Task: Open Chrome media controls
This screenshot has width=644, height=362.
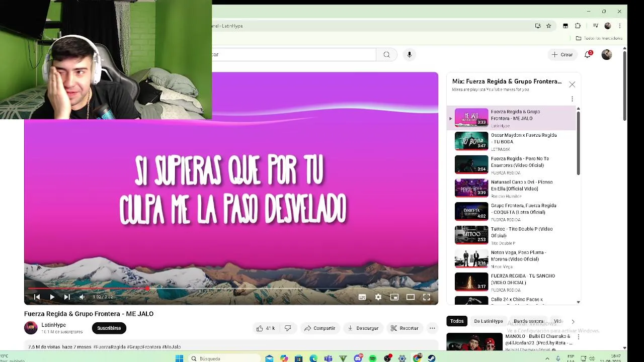Action: (596, 26)
